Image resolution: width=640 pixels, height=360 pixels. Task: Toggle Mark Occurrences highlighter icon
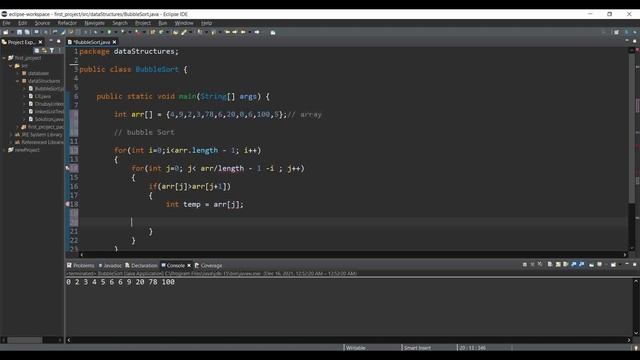(x=63, y=32)
